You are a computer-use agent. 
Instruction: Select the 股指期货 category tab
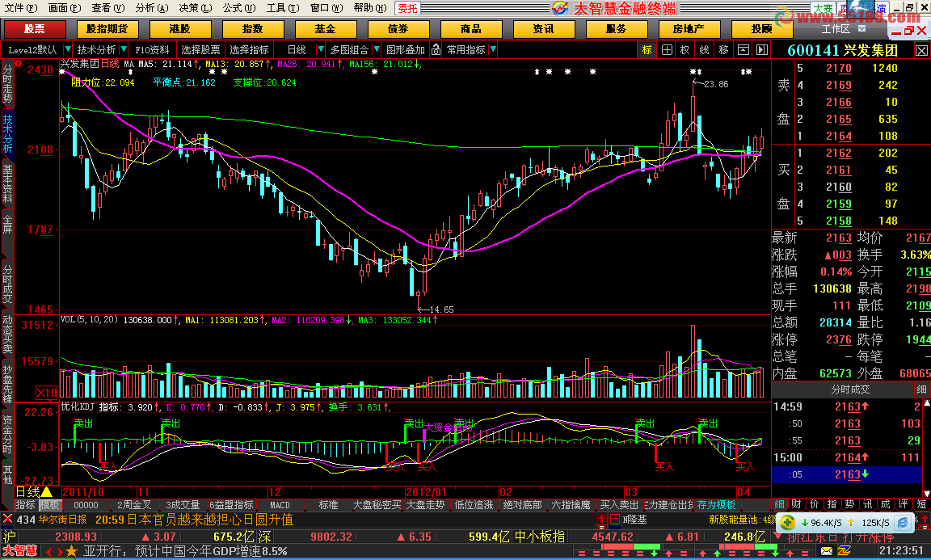pos(107,28)
